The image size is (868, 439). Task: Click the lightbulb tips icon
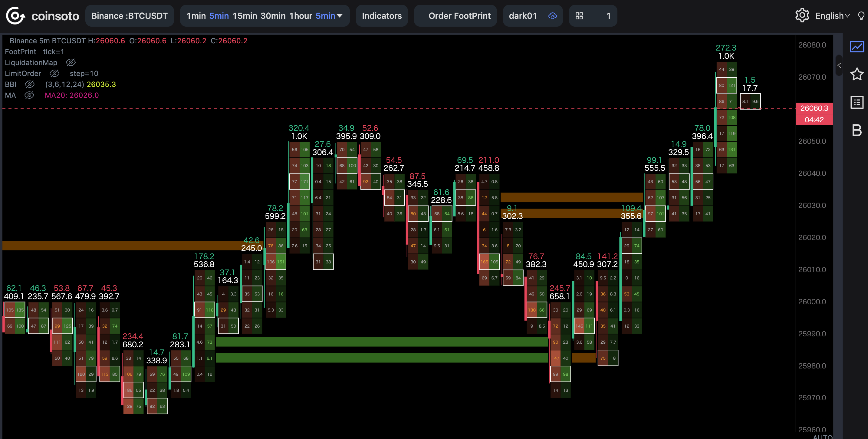click(x=861, y=16)
